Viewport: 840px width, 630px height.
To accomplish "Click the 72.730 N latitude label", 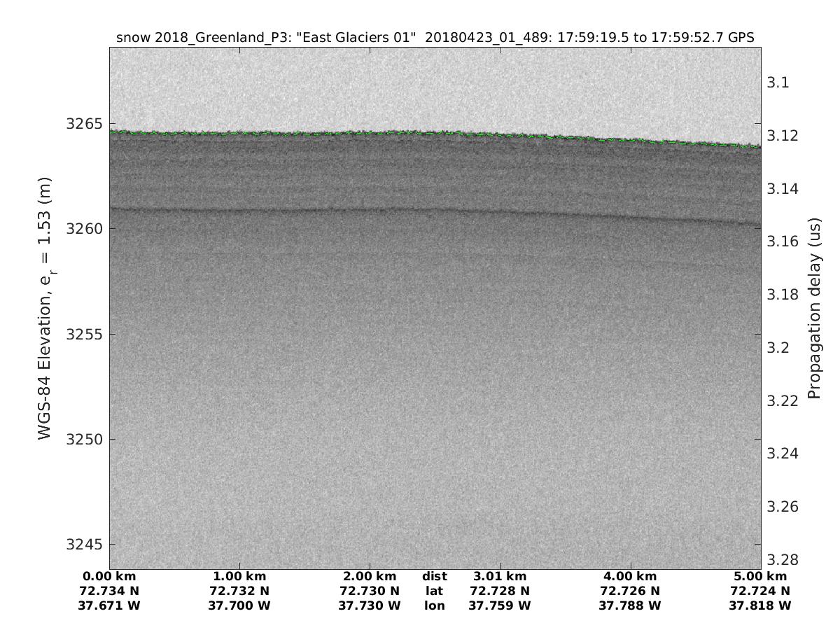I will [x=370, y=591].
